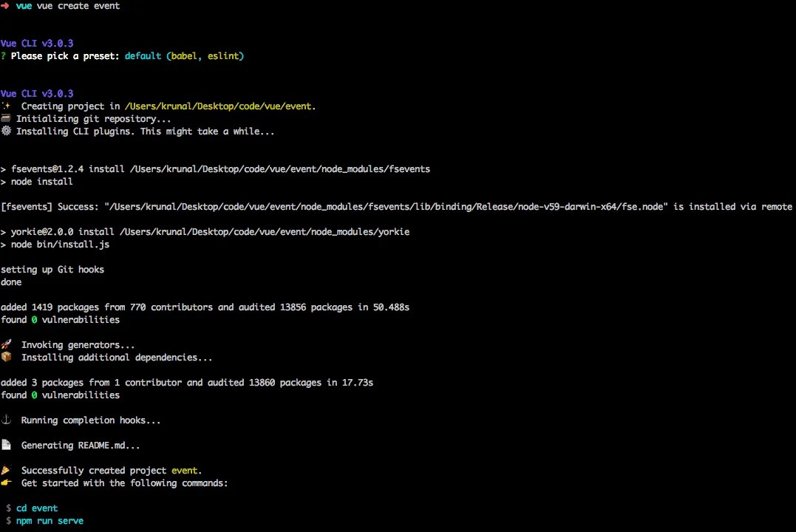Click the package emoji before Installing additional dependencies
Image resolution: width=796 pixels, height=532 pixels.
(6, 357)
